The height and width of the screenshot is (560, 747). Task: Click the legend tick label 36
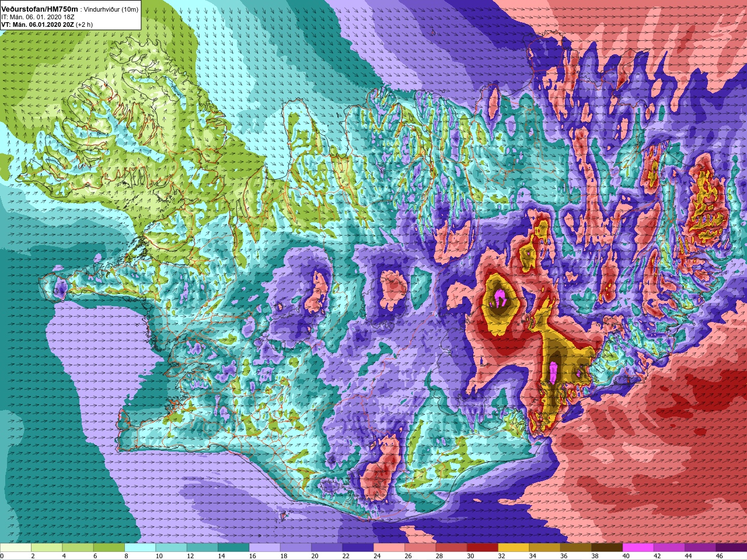[x=564, y=556]
